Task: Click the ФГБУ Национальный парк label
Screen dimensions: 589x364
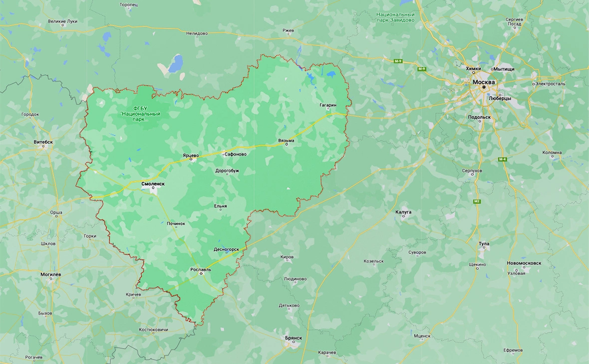Action: [141, 113]
